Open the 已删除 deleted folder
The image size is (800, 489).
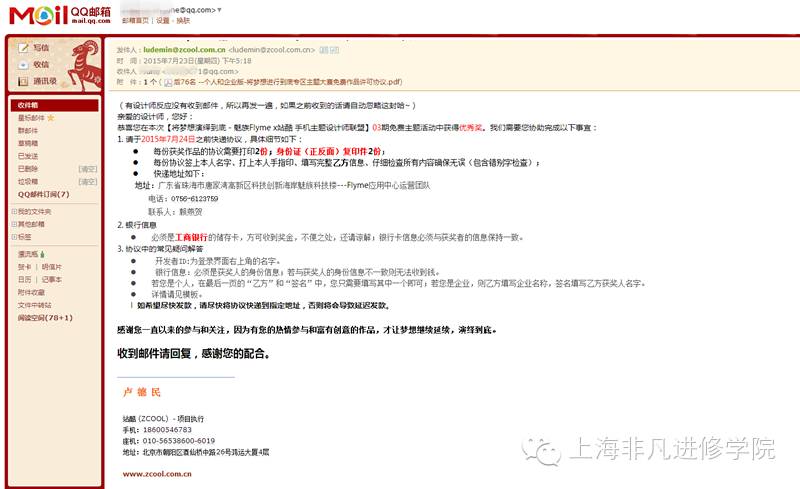[28, 169]
